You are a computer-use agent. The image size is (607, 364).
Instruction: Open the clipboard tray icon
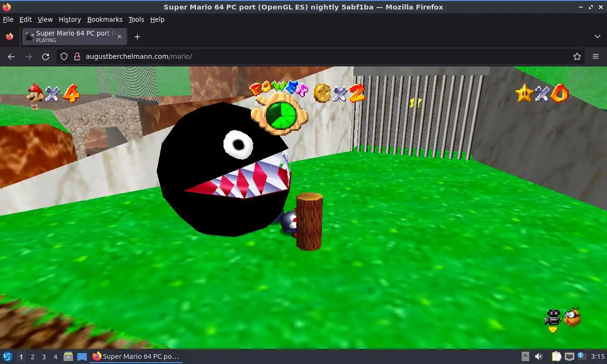point(556,356)
